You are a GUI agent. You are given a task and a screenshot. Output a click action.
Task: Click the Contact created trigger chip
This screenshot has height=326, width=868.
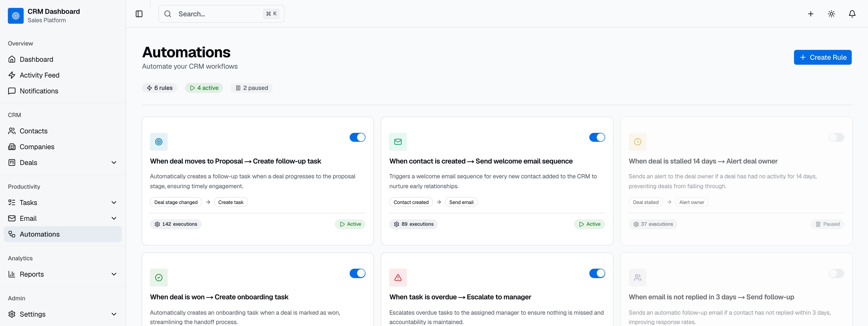[x=411, y=202]
